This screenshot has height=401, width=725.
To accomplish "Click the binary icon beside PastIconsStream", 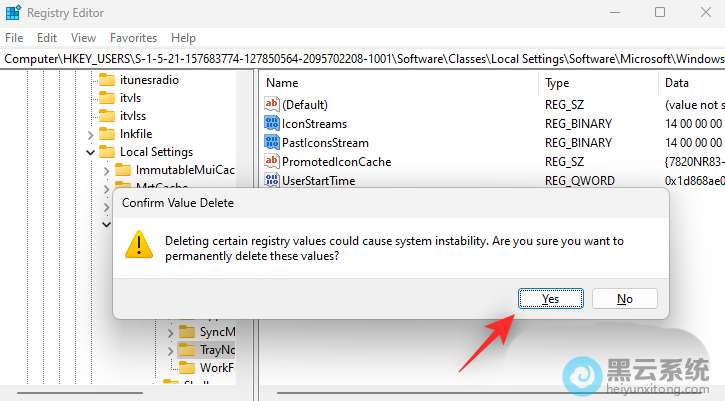I will point(271,142).
